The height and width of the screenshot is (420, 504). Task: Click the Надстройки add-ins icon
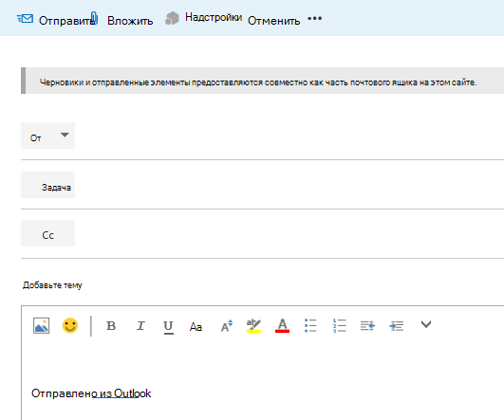tap(172, 18)
